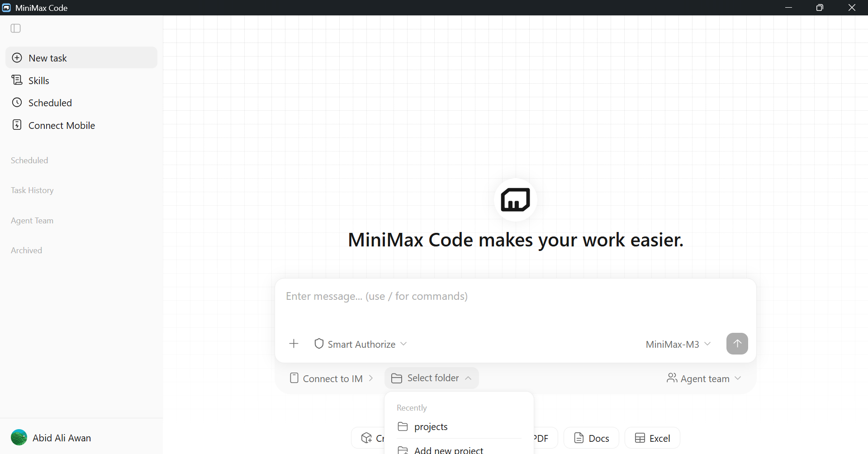Viewport: 868px width, 454px height.
Task: Select New task in the sidebar
Action: coord(81,57)
